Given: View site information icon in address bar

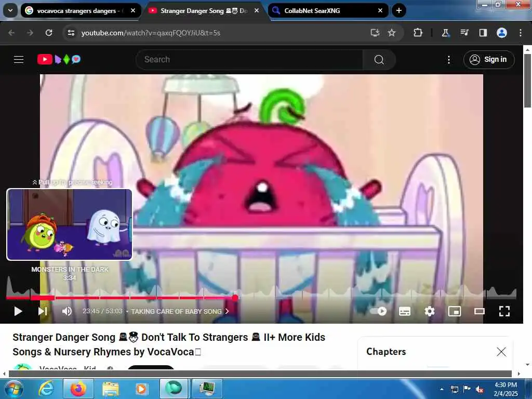Looking at the screenshot, I should [x=71, y=33].
